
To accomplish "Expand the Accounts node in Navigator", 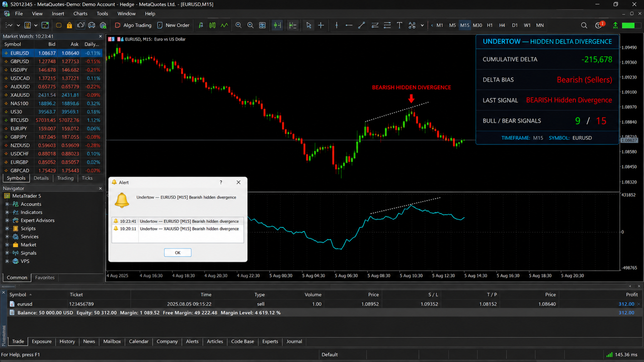I will tap(7, 204).
